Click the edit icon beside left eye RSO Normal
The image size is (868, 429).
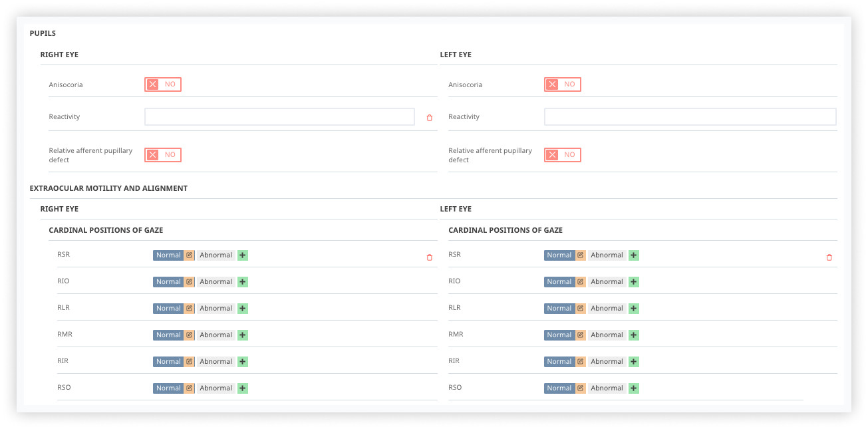pos(581,388)
